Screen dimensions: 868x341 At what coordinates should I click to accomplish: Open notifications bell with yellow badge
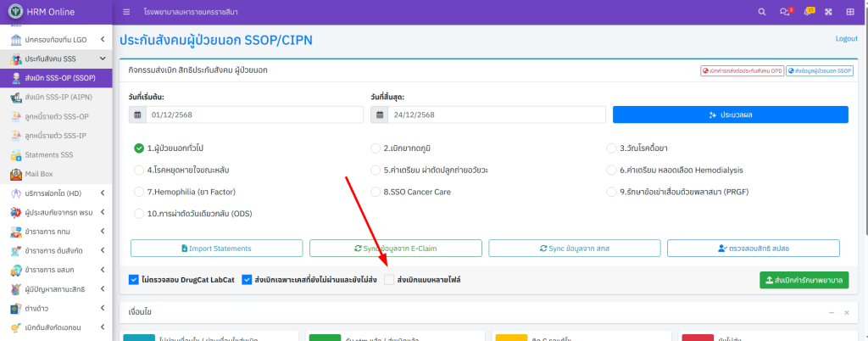point(807,12)
